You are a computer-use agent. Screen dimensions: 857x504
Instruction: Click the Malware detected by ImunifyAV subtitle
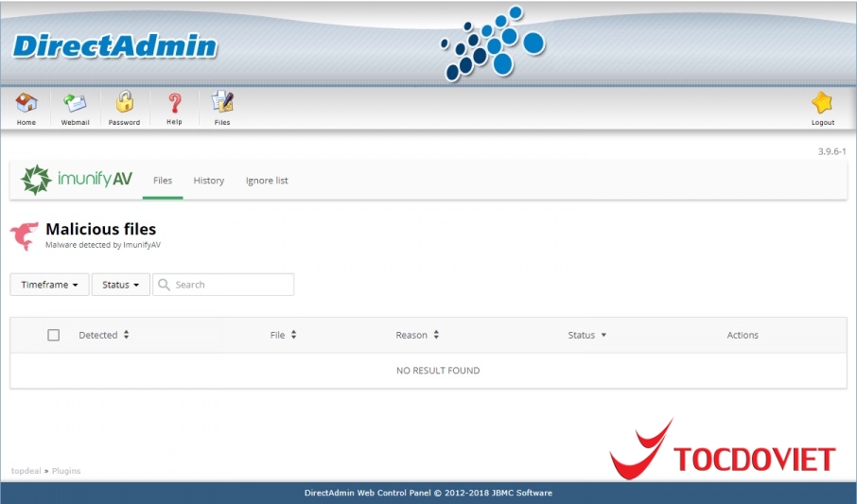point(103,245)
